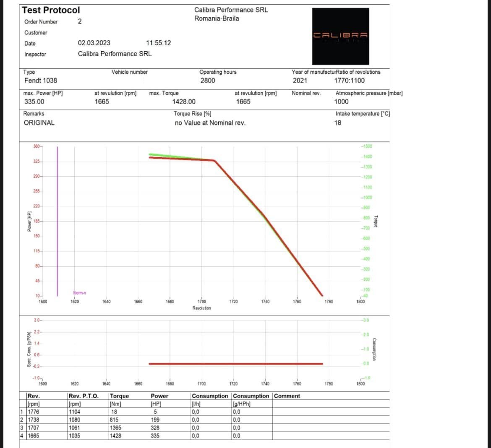Click row 1 P.T.O. rev value 1104

click(x=75, y=412)
